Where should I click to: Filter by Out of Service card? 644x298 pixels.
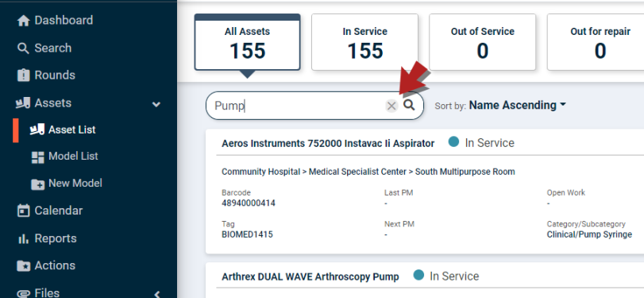pos(483,42)
